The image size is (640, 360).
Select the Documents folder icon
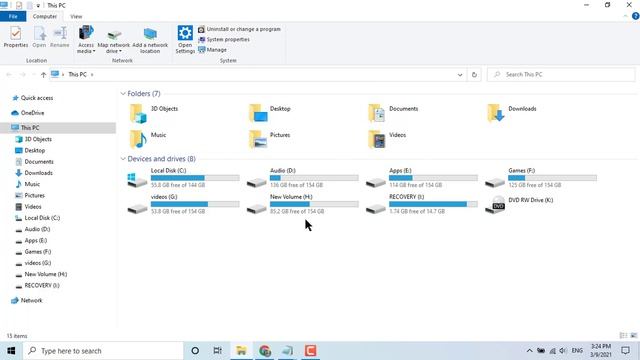pos(376,113)
